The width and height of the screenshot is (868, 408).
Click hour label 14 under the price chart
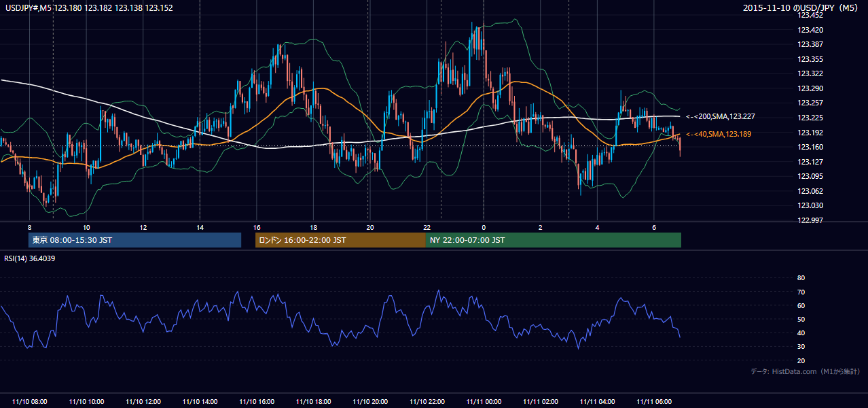[x=200, y=226]
